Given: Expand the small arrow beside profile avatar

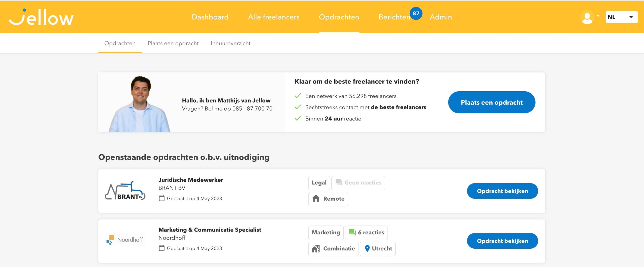Looking at the screenshot, I should [598, 16].
